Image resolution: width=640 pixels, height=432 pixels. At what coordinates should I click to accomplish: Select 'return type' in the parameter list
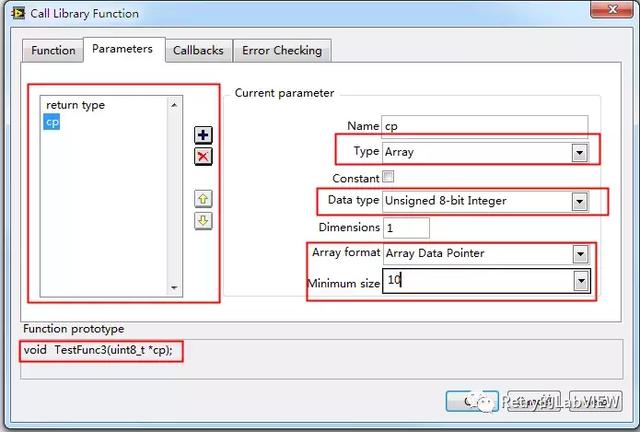76,105
